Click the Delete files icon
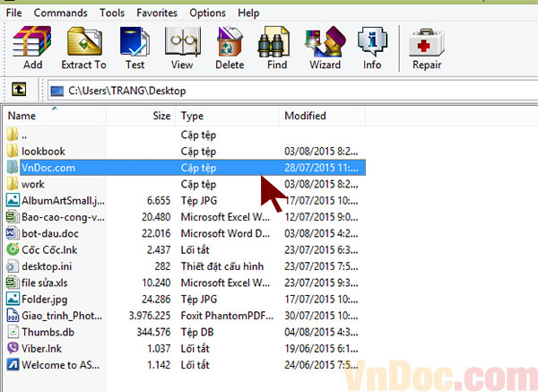This screenshot has height=392, width=538. (x=230, y=41)
